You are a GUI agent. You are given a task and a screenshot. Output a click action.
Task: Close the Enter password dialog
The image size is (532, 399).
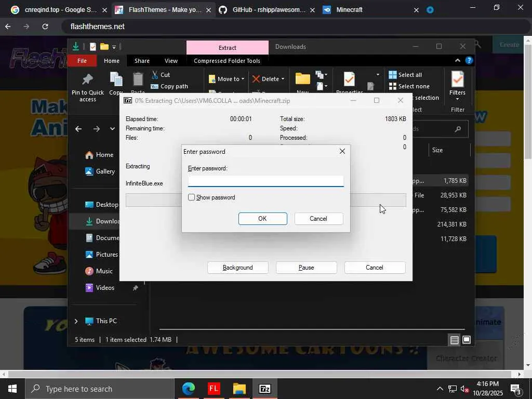(x=342, y=151)
